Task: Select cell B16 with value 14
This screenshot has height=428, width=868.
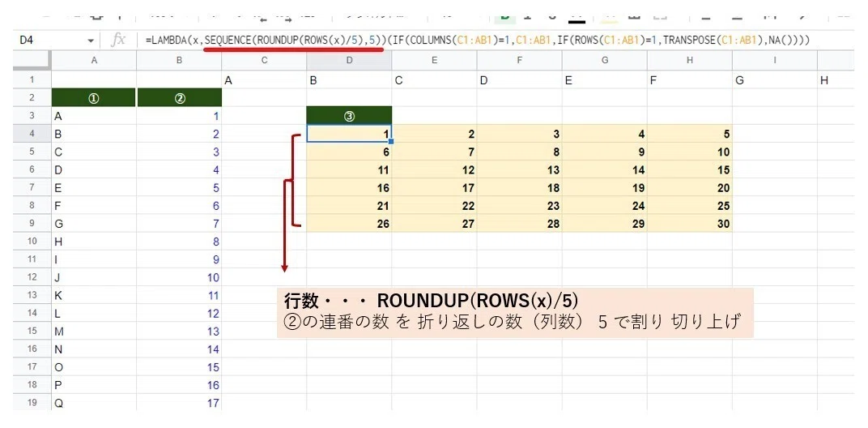Action: tap(180, 349)
